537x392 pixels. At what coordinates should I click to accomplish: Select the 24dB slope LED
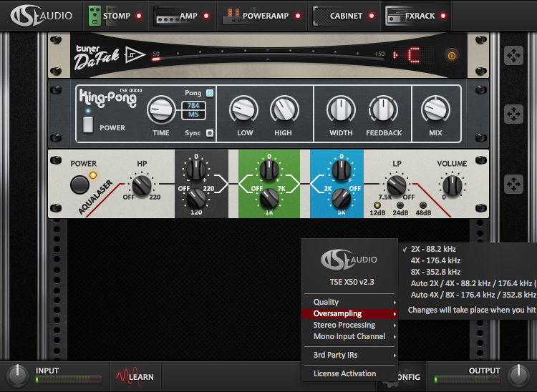(400, 205)
